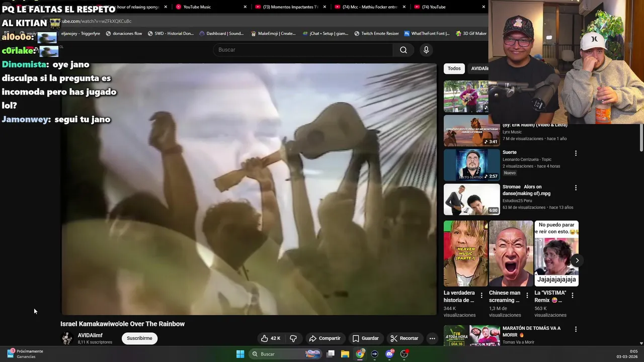644x362 pixels.
Task: Open AVIDAlimf channel avatar
Action: click(x=67, y=338)
